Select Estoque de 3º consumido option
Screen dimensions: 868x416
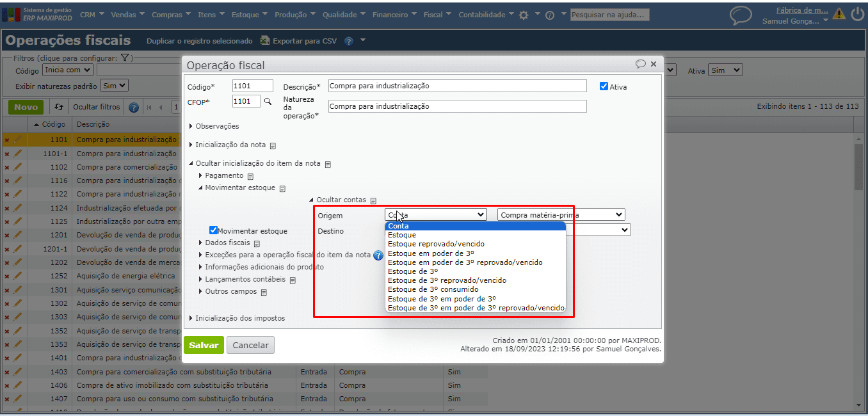coord(475,289)
